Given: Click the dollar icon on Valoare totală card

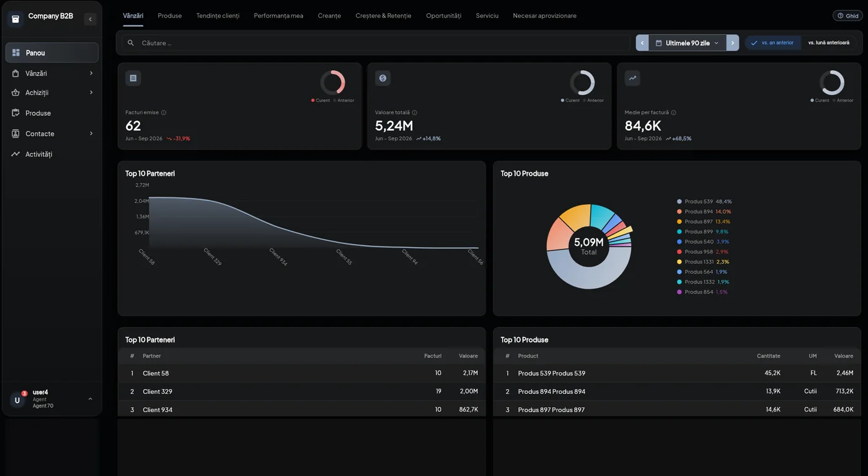Looking at the screenshot, I should (383, 78).
